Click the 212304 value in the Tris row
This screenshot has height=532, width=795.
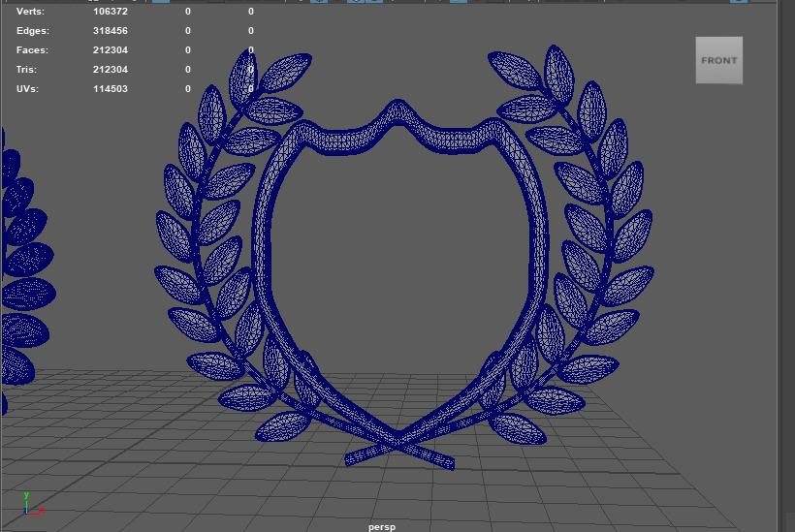110,70
